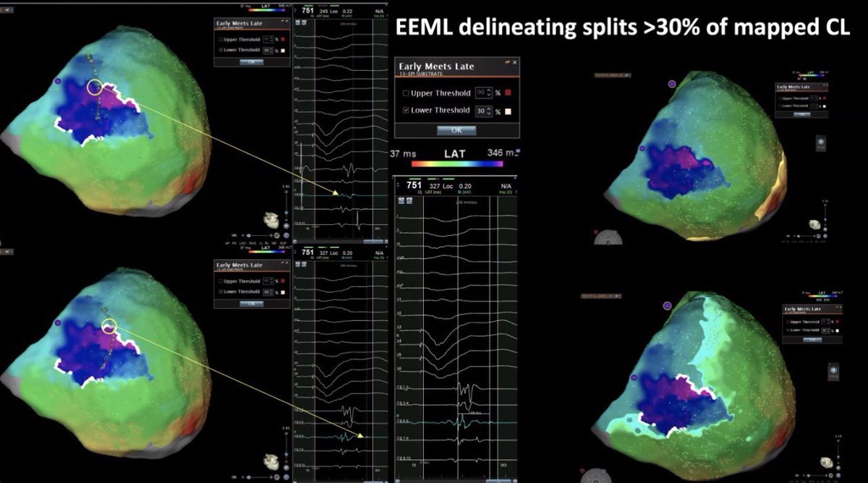Click the 245 LAT value in the top ECG header
The width and height of the screenshot is (868, 483).
pyautogui.click(x=323, y=11)
